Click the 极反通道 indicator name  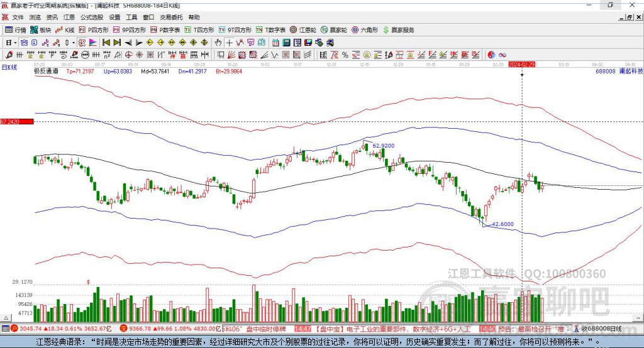[x=46, y=72]
